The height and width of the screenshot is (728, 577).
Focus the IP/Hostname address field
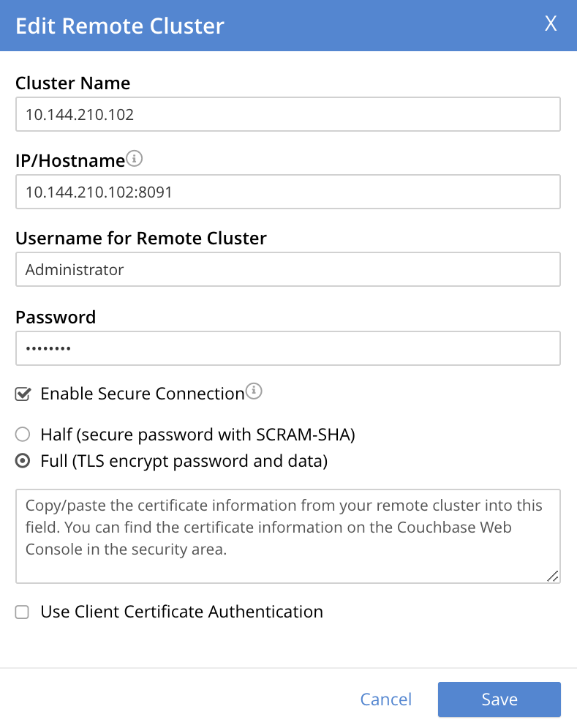288,192
